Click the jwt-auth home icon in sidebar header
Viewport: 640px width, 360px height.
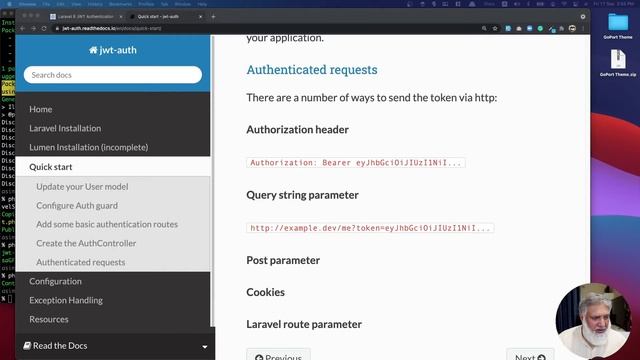coord(93,50)
